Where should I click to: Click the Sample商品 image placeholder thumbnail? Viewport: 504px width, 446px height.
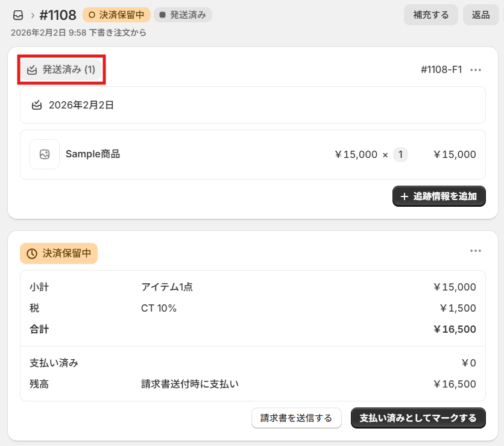coord(45,154)
